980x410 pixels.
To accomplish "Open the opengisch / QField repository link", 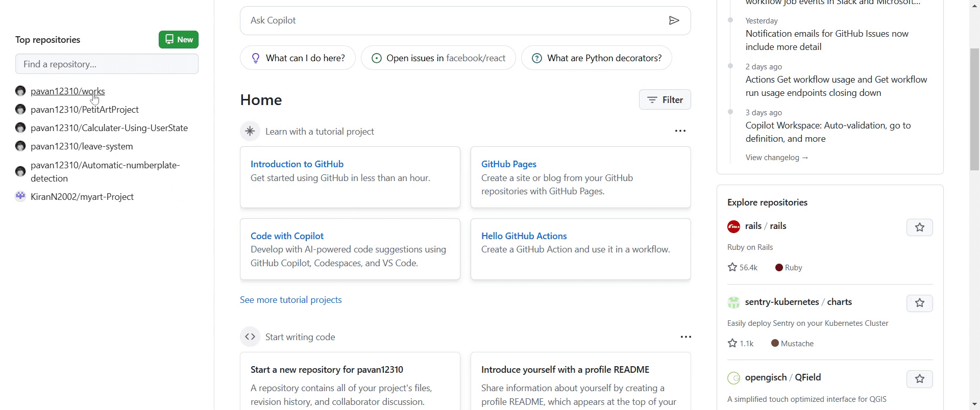I will [783, 377].
